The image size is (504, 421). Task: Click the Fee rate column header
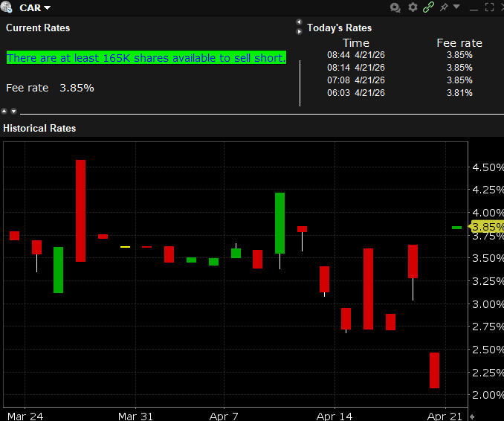click(459, 43)
